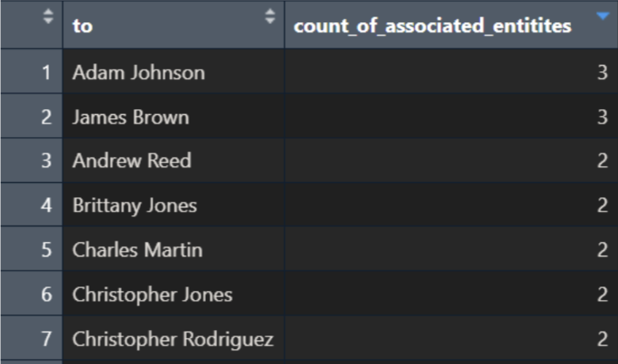Click the Christopher Jones name cell
Image resolution: width=618 pixels, height=364 pixels.
152,295
